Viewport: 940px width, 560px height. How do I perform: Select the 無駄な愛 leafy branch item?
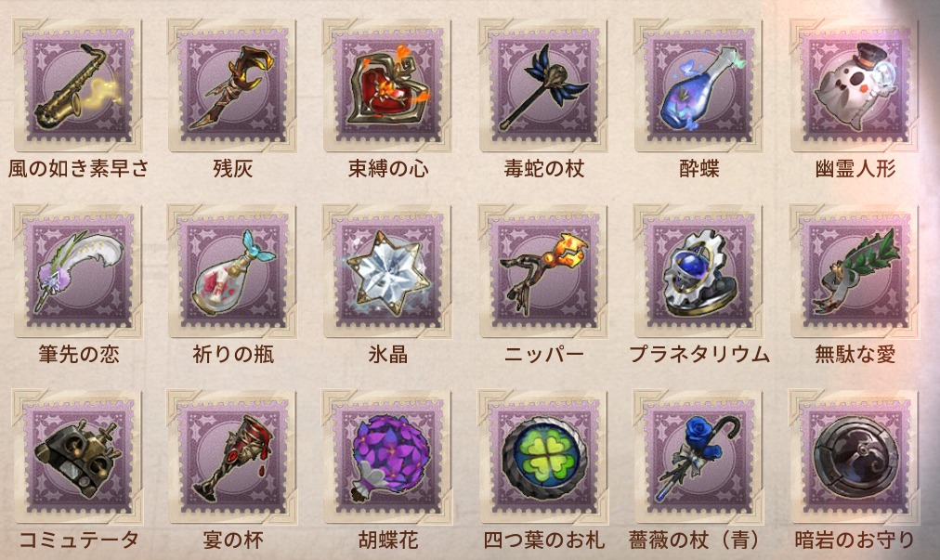coord(855,271)
